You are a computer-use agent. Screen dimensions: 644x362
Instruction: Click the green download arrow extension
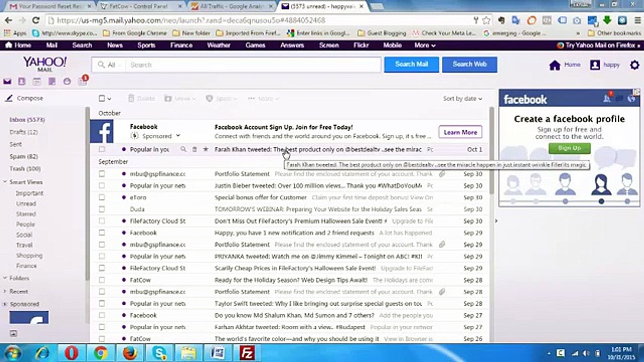pos(607,21)
